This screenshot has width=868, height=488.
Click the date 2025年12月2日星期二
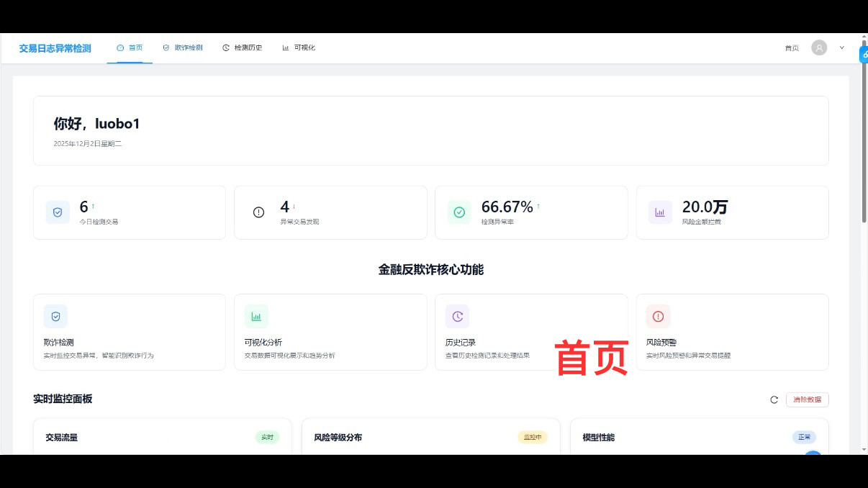point(88,144)
